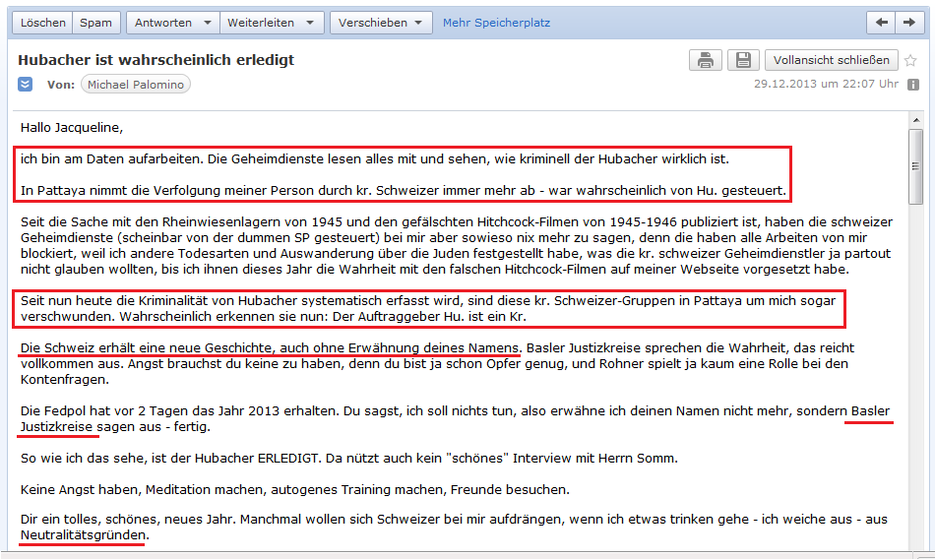Click the date text '29.12.2013 um 22:07 Uhr'
The width and height of the screenshot is (935, 560).
[826, 84]
